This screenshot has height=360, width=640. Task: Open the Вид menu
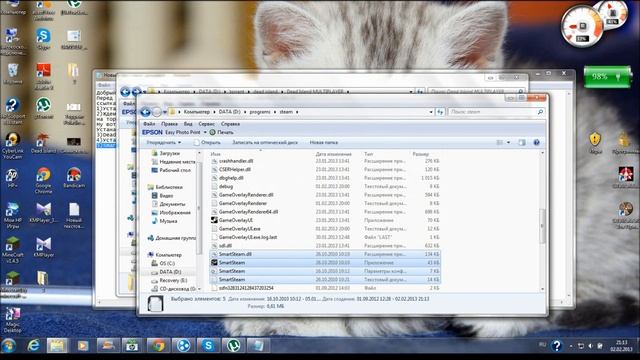click(x=188, y=124)
